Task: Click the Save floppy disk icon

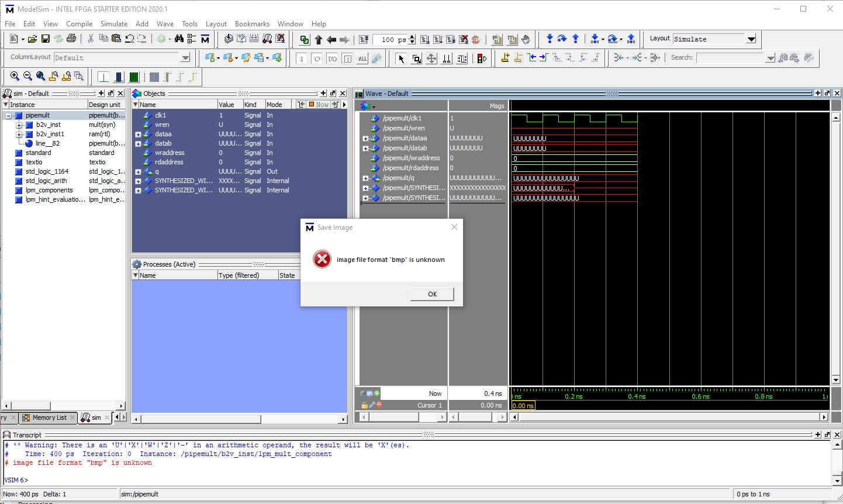Action: 45,39
